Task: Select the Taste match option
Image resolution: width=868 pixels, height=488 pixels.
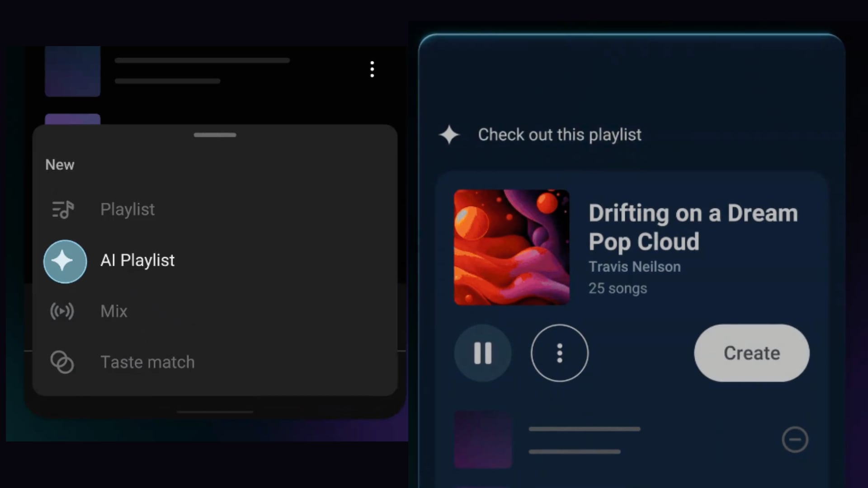Action: point(147,362)
